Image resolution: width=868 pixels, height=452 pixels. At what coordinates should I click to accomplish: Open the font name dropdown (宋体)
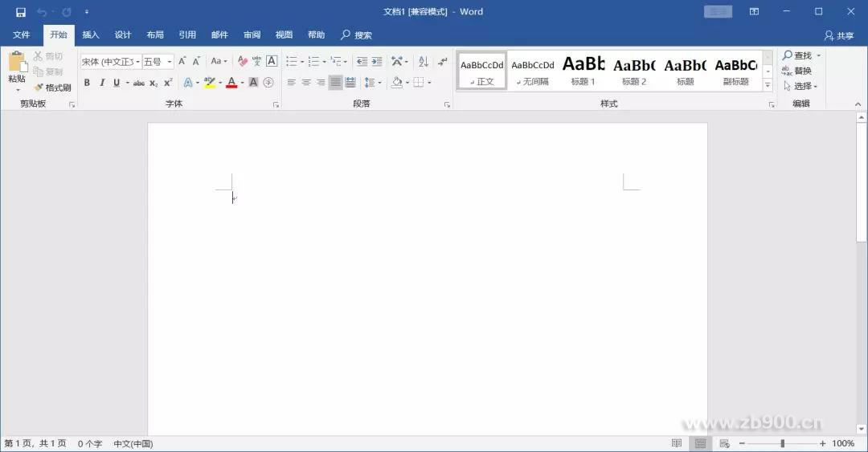point(138,61)
